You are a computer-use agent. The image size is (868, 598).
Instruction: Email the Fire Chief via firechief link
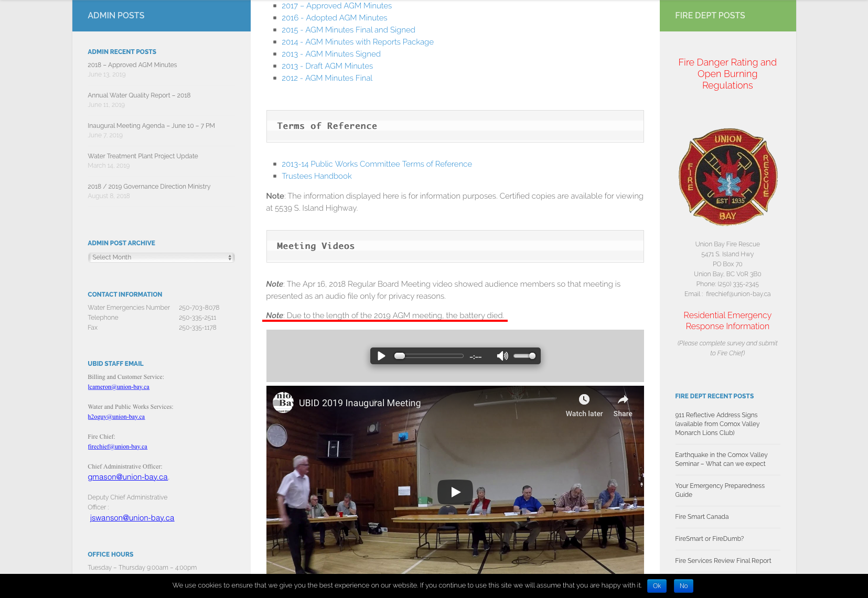(x=117, y=447)
